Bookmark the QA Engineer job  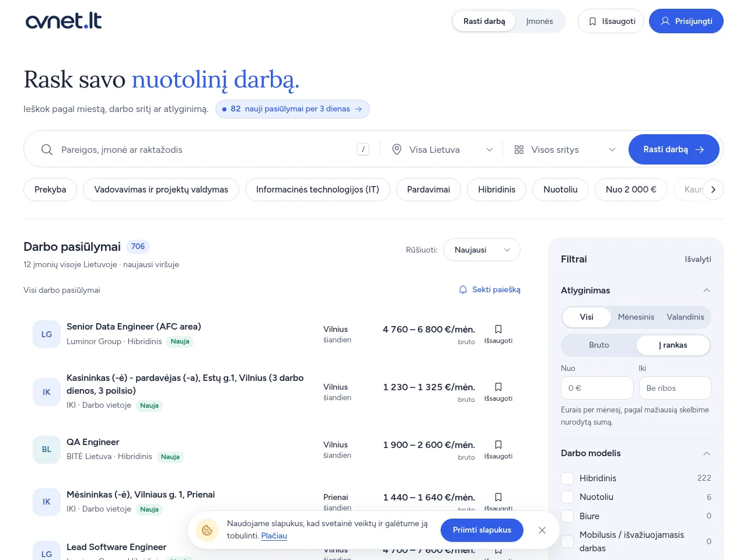(x=498, y=450)
